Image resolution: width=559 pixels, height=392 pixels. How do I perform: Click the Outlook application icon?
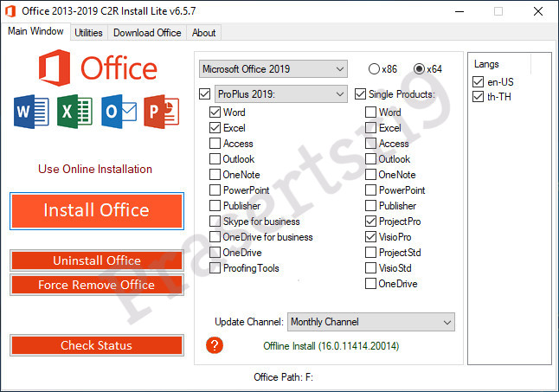(119, 112)
